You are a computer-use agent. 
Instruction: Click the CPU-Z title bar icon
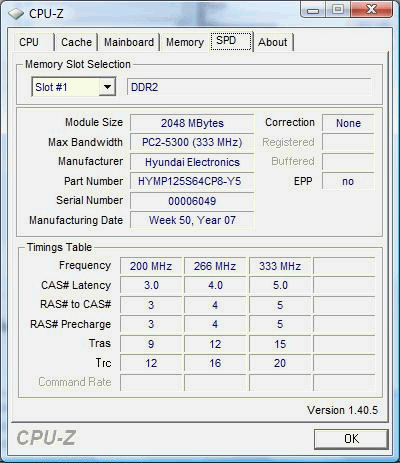pyautogui.click(x=16, y=14)
